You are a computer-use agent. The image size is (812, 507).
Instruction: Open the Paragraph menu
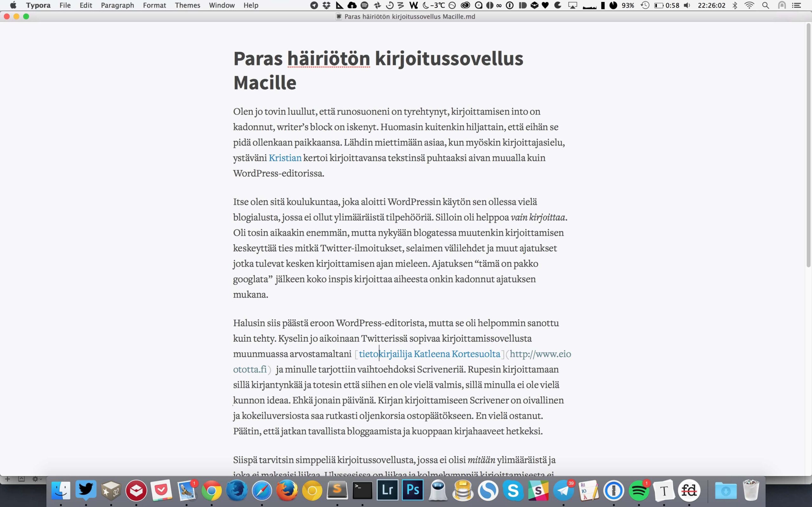pyautogui.click(x=117, y=5)
